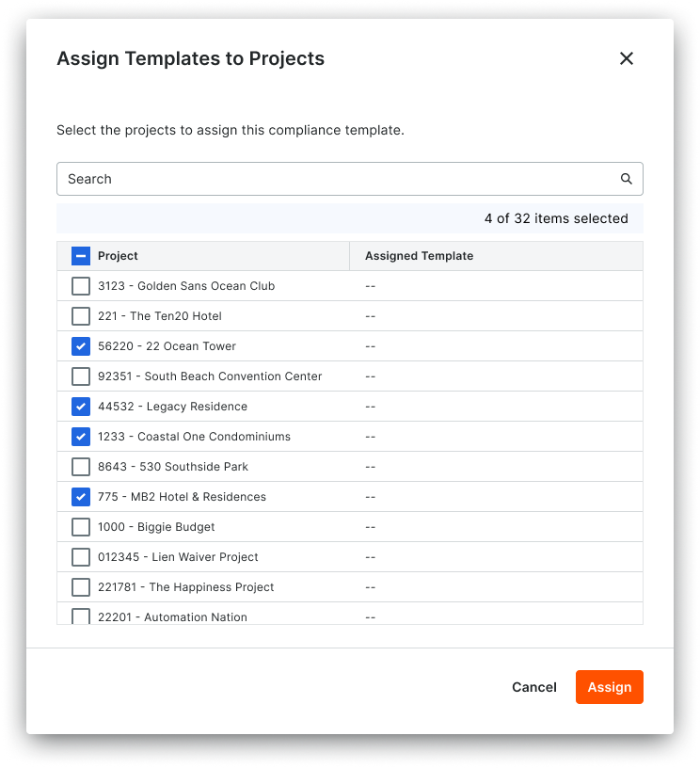
Task: Click the assigned template dashes for Golden Sans Ocean Club
Action: [370, 286]
